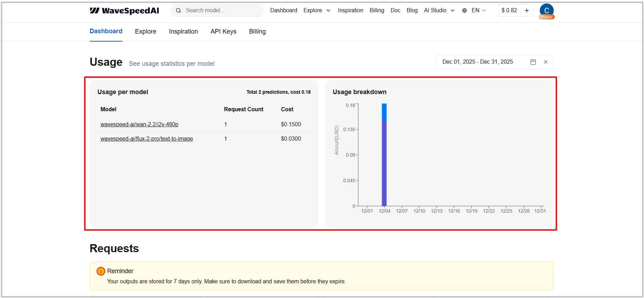Click the $ 0.82 balance button
The image size is (644, 298).
point(509,10)
